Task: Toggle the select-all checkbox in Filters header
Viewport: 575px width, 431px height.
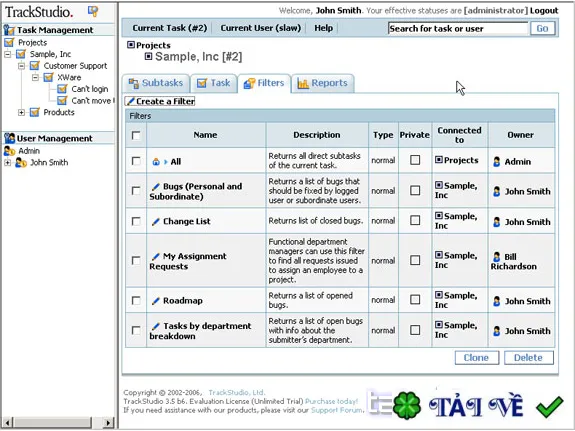Action: (x=136, y=135)
